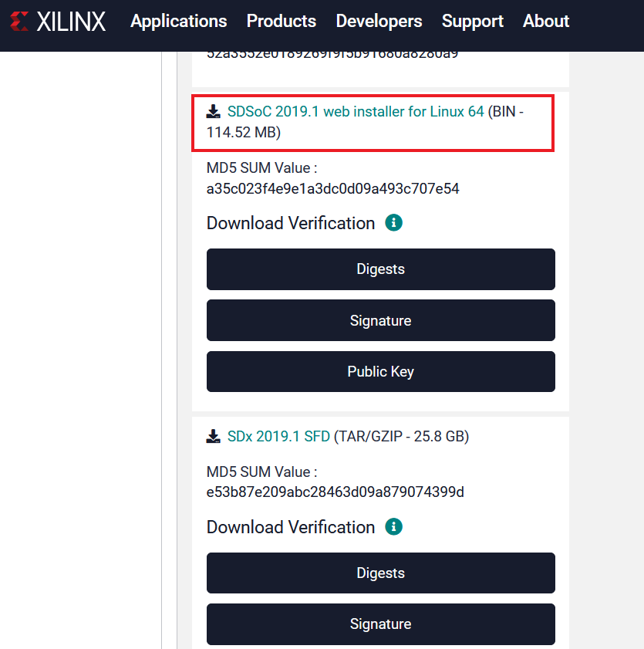Click Download Verification heading under SDx SFD
The width and height of the screenshot is (644, 649).
(291, 527)
